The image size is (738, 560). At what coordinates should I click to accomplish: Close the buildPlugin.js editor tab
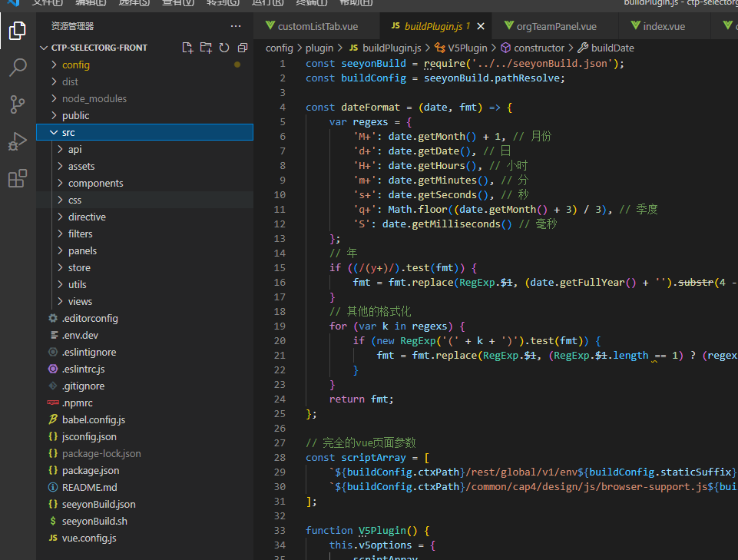tap(481, 26)
